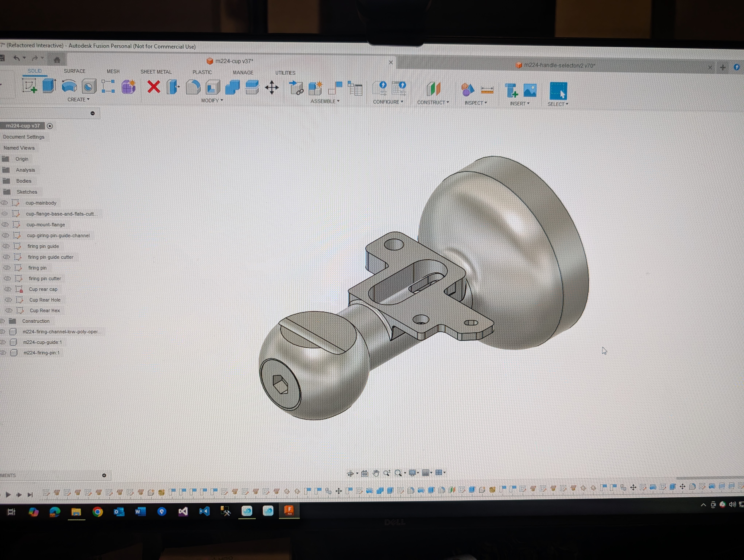The width and height of the screenshot is (744, 560).
Task: Click the Insert Canvas image icon
Action: click(530, 91)
